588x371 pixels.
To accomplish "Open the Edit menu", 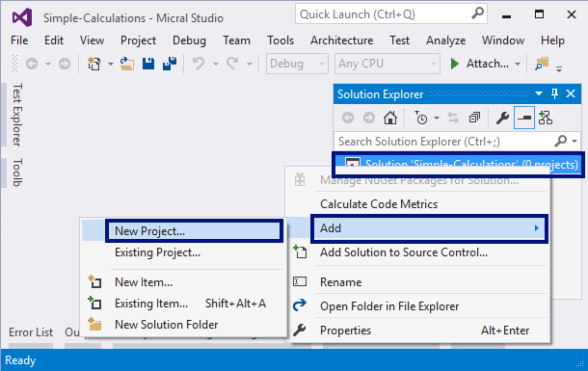I will [x=54, y=40].
